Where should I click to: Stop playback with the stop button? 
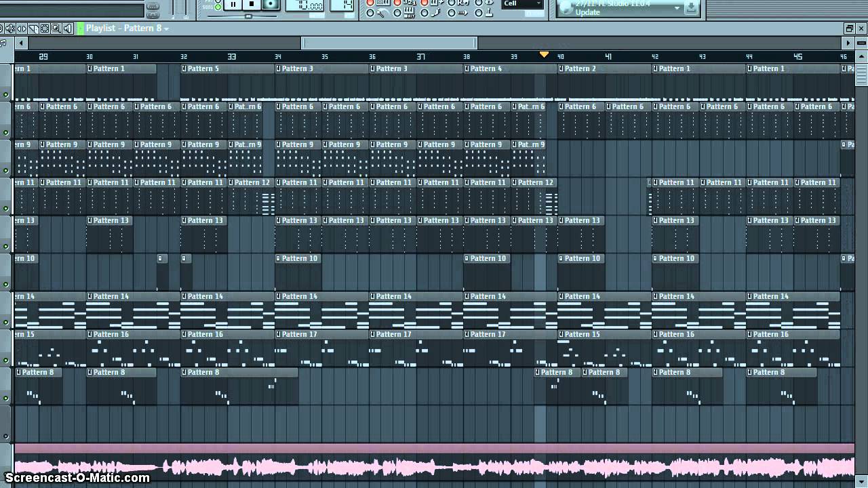252,4
